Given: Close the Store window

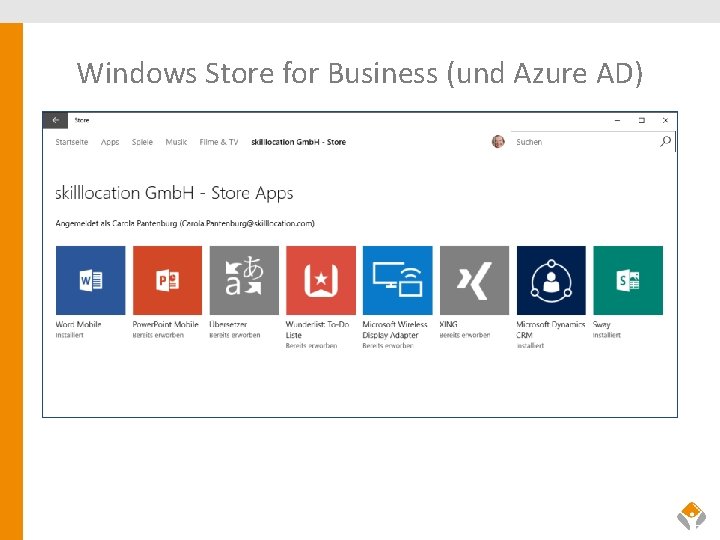Looking at the screenshot, I should click(665, 120).
